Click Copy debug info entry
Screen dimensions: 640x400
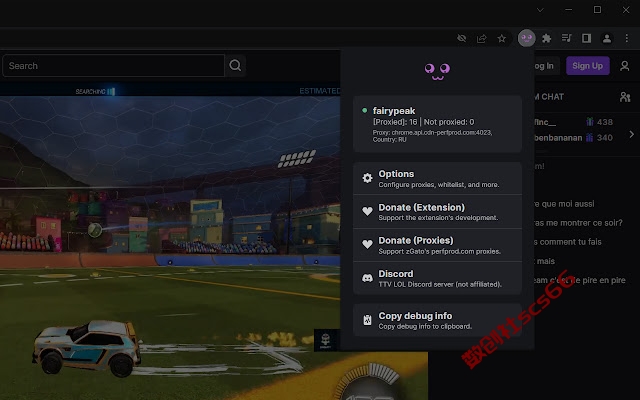pyautogui.click(x=437, y=320)
